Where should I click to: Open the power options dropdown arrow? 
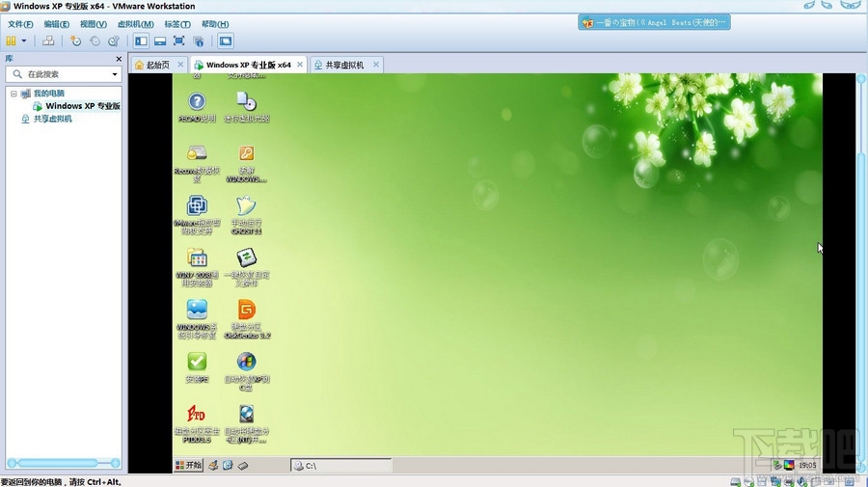(24, 41)
